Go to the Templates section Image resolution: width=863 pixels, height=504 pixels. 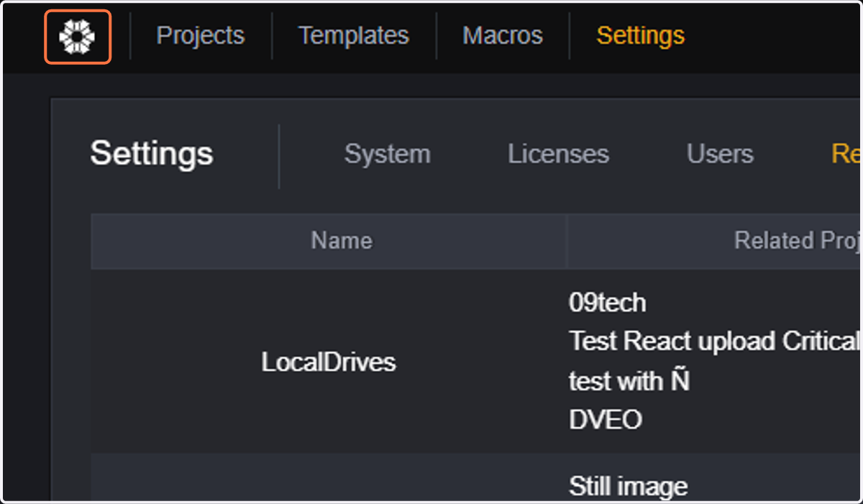(x=353, y=35)
